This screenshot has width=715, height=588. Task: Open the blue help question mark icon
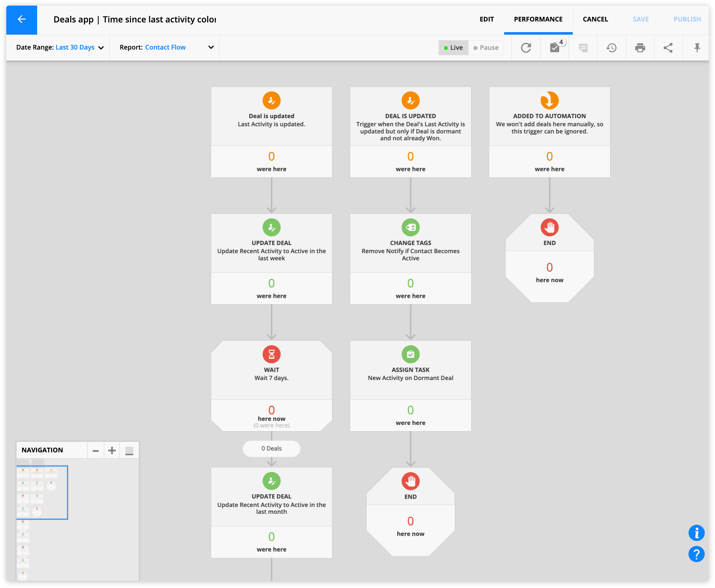[696, 554]
